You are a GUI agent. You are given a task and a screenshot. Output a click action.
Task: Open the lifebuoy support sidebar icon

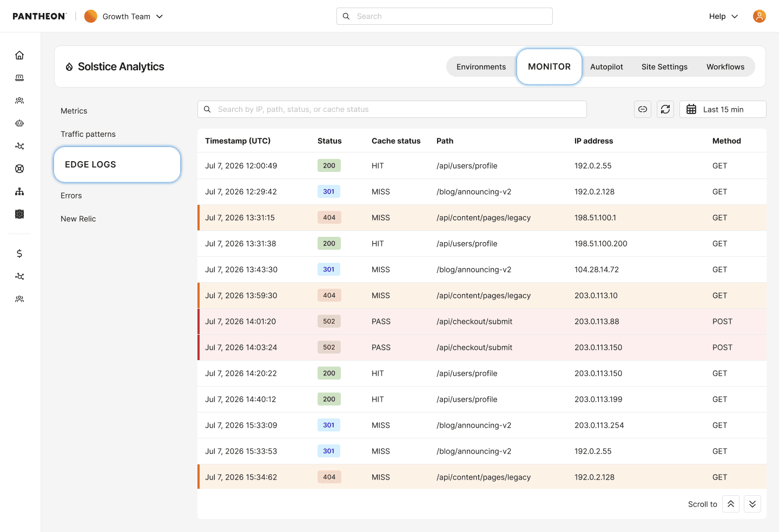coord(19,169)
